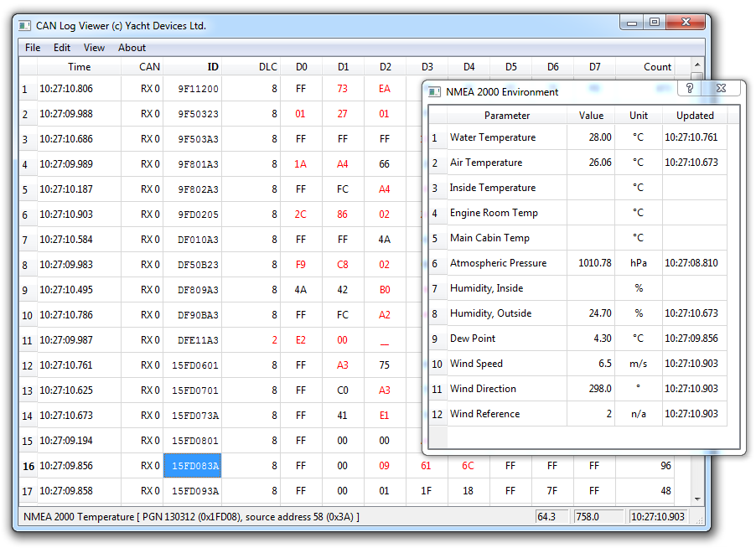The height and width of the screenshot is (548, 756).
Task: Click the D2 column header
Action: click(386, 66)
